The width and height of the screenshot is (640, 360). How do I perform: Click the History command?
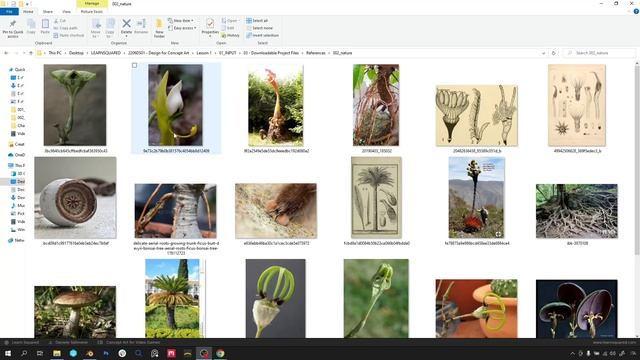231,36
